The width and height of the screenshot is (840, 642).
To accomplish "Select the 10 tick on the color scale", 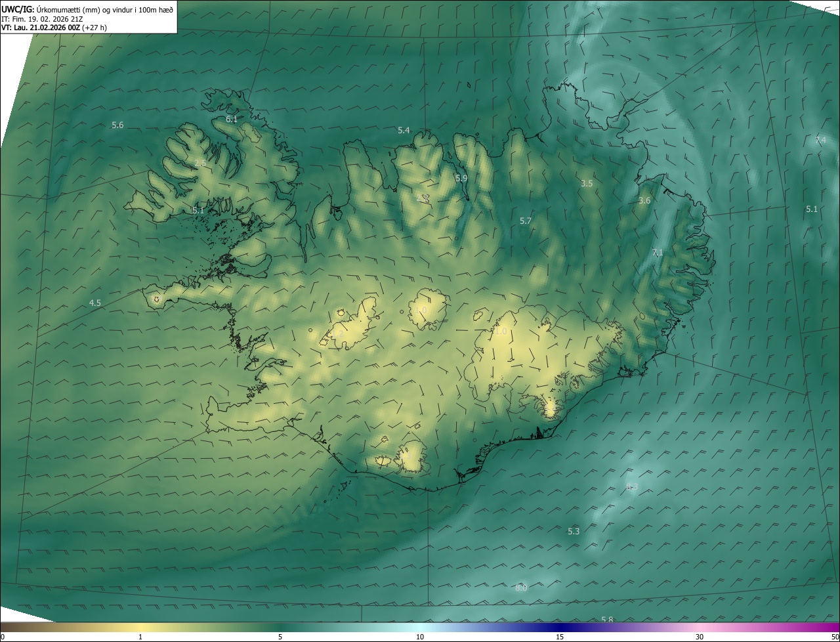I will pos(420,637).
